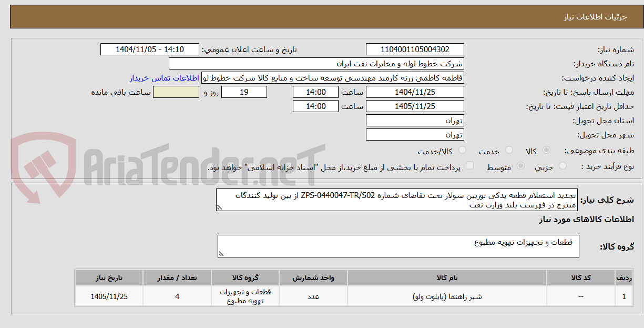Click the حداقل تاریخ اعتبار قیمت label
The image size is (644, 328).
(580, 106)
